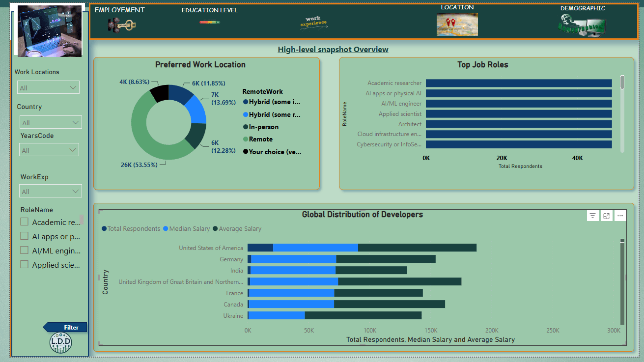Screen dimensions: 644x362
Task: Go to the EMPLOYEMENT label in header
Action: [120, 10]
